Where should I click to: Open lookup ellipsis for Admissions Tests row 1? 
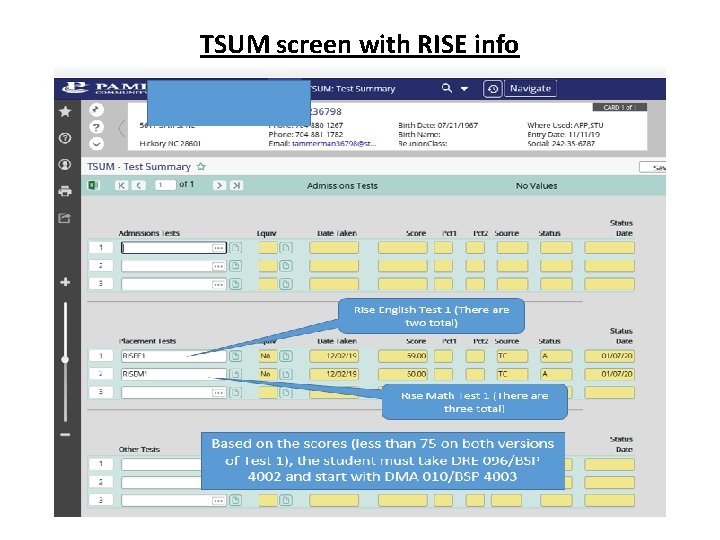[218, 248]
